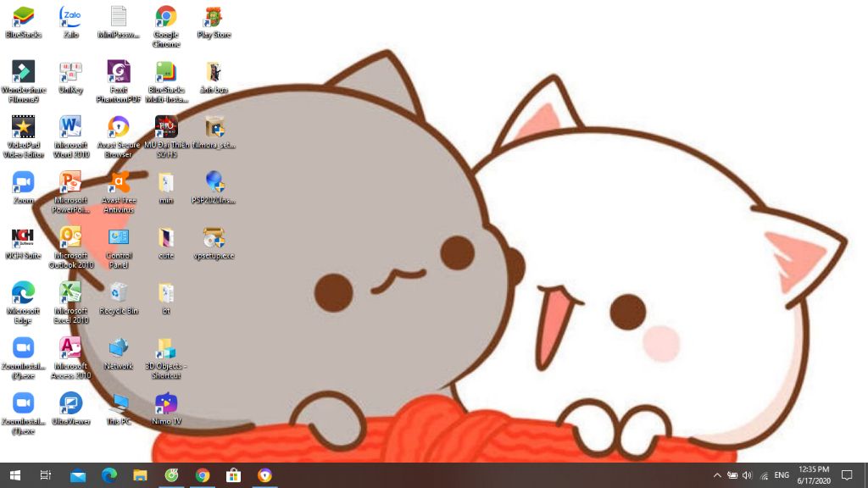This screenshot has height=488, width=868.
Task: Open the Windows Start menu
Action: [x=15, y=475]
